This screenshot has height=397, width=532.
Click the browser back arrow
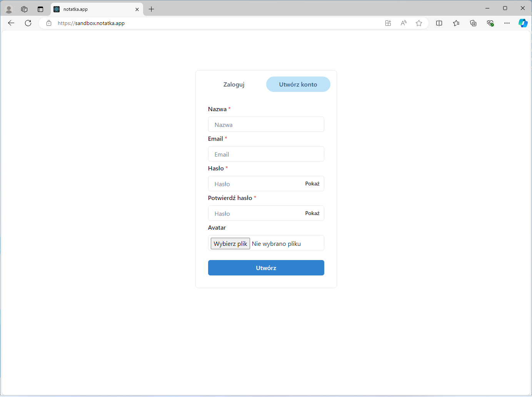11,23
